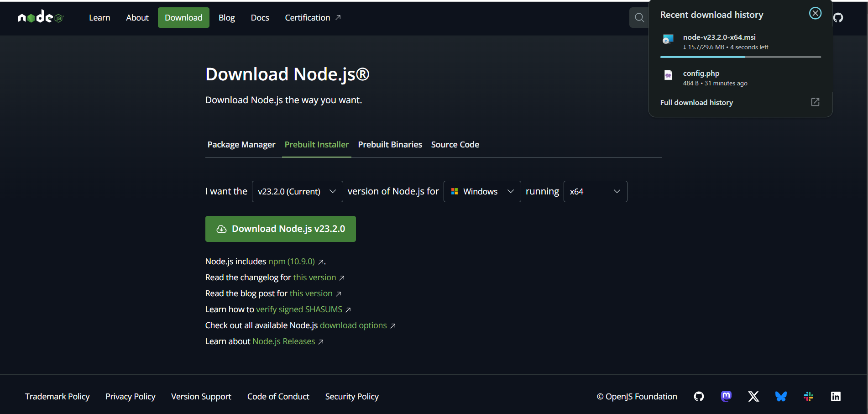Click the node-v23.2.0-x64.msi installer file icon
This screenshot has width=868, height=414.
(668, 39)
